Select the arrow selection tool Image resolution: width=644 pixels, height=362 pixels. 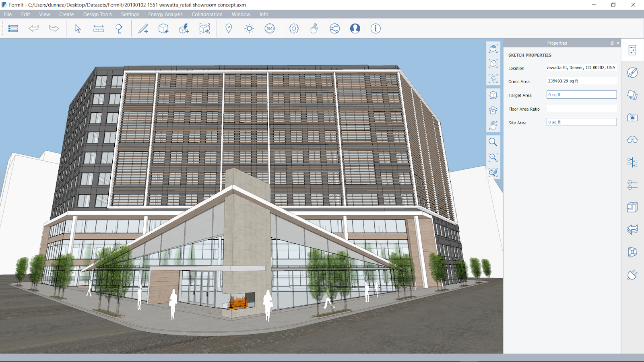(78, 29)
